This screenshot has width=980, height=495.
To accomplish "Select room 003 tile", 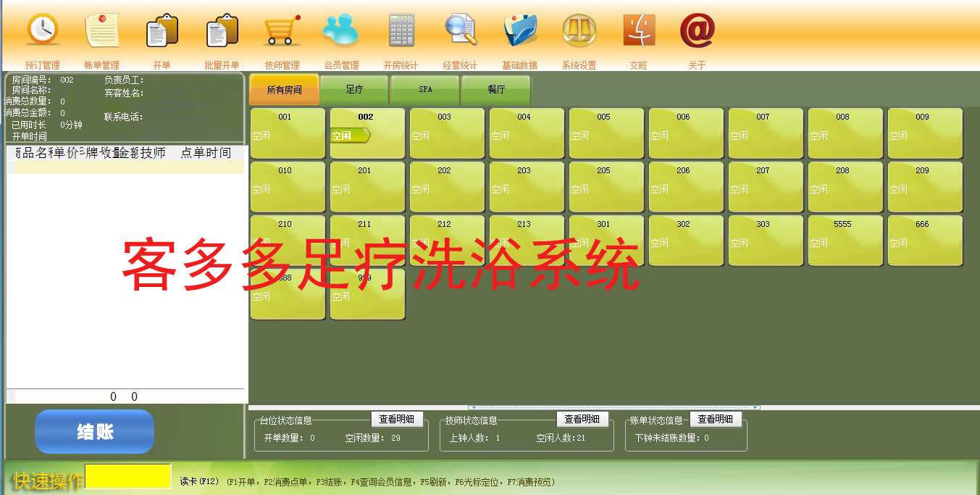I will [x=447, y=133].
